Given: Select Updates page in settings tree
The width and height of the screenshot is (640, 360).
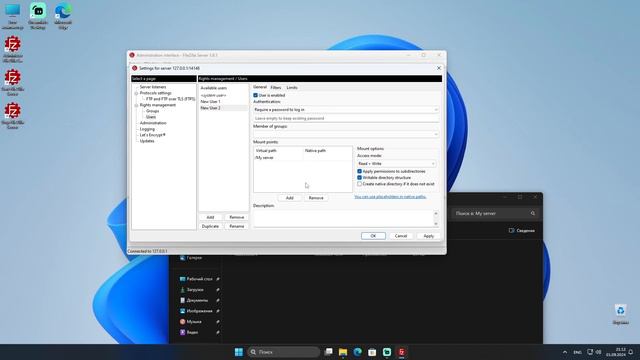Looking at the screenshot, I should [x=147, y=141].
